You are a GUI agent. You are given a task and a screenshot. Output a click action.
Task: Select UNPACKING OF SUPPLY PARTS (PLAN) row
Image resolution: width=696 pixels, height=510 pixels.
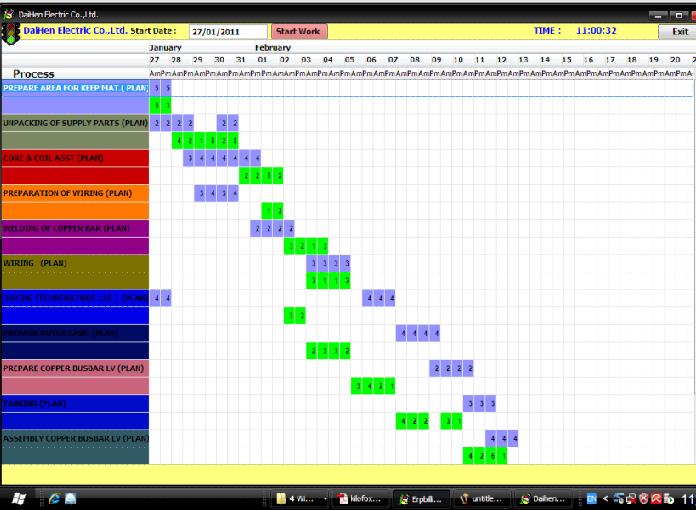[75, 123]
